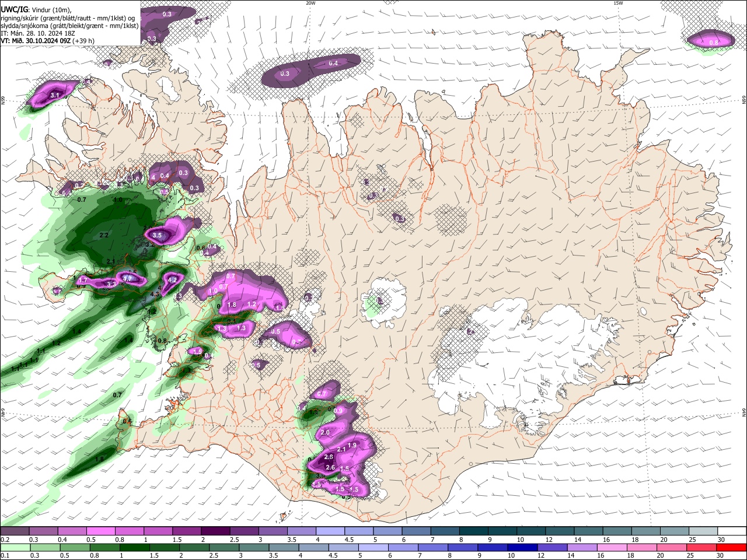Click the '2.2' rain value in the dark green area
The width and height of the screenshot is (747, 560).
pyautogui.click(x=104, y=235)
